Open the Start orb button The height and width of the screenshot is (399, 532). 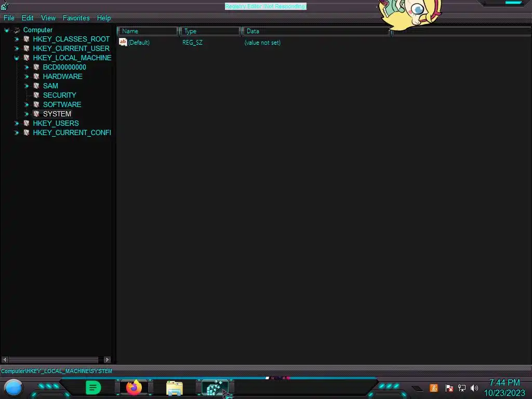13,388
